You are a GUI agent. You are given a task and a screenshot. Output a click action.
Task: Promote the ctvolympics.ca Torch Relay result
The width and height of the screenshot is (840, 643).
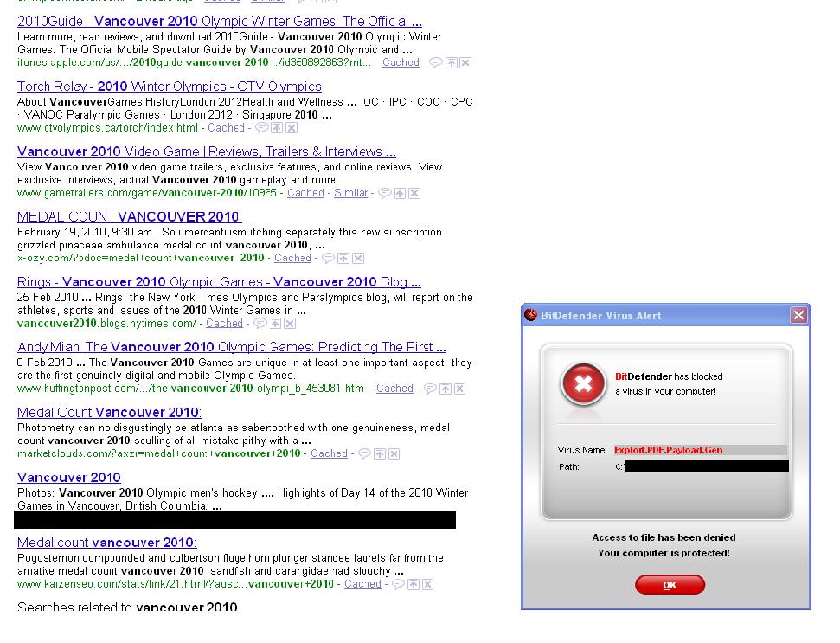pyautogui.click(x=277, y=127)
